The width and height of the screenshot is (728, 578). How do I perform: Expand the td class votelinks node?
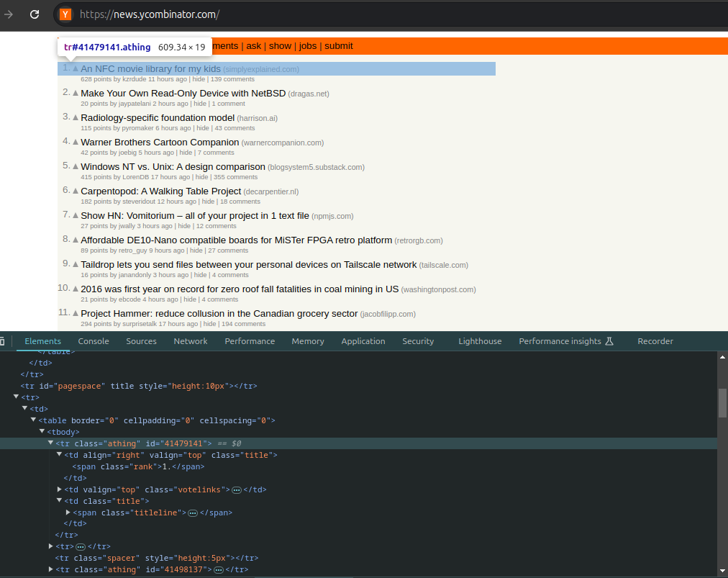60,489
